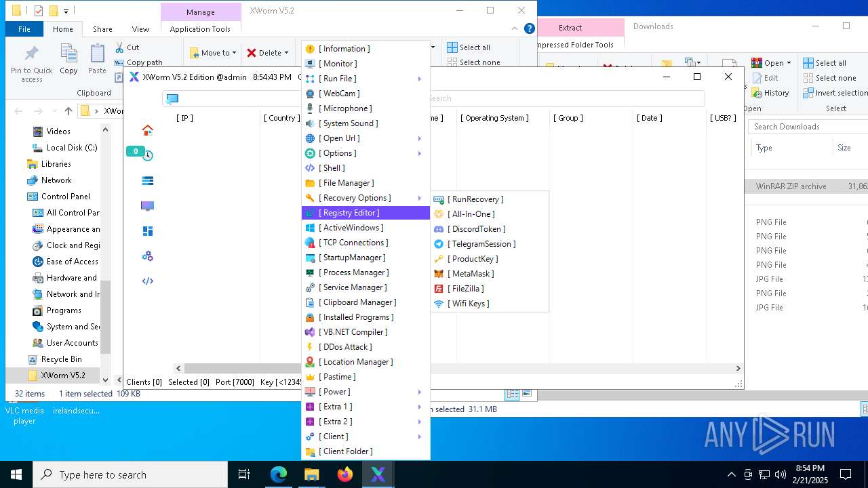Select the Pastime entry
This screenshot has width=868, height=488.
pos(366,377)
